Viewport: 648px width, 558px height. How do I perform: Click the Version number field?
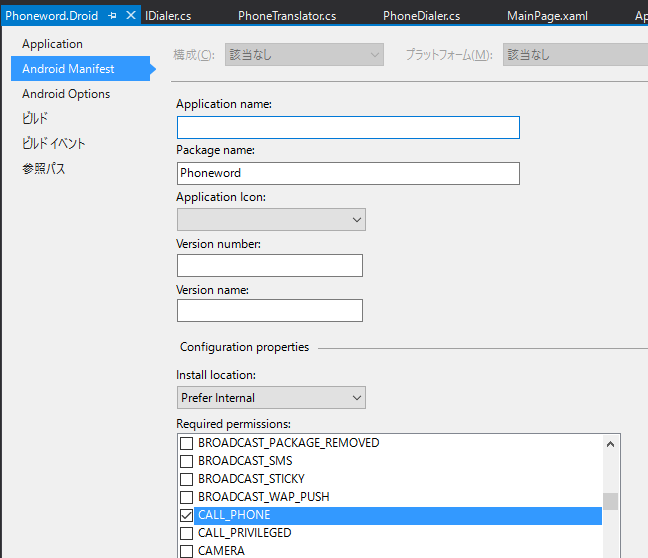(x=270, y=265)
